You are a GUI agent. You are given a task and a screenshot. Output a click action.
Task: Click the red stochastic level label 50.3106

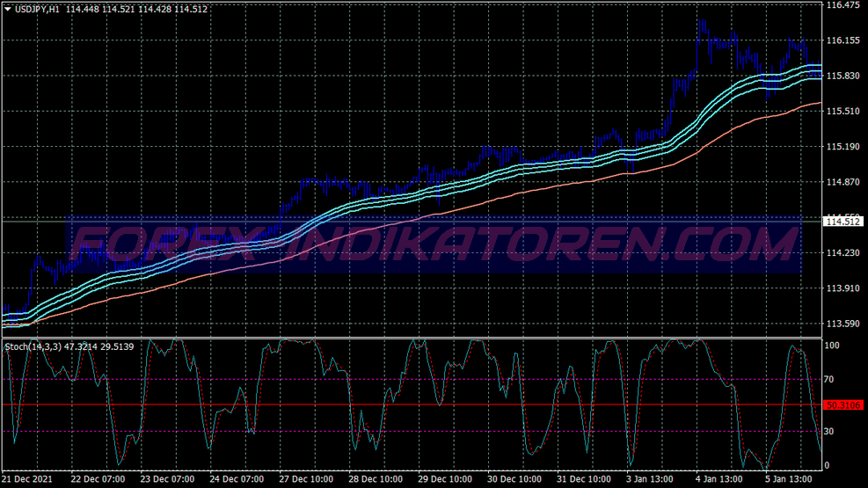tap(842, 405)
